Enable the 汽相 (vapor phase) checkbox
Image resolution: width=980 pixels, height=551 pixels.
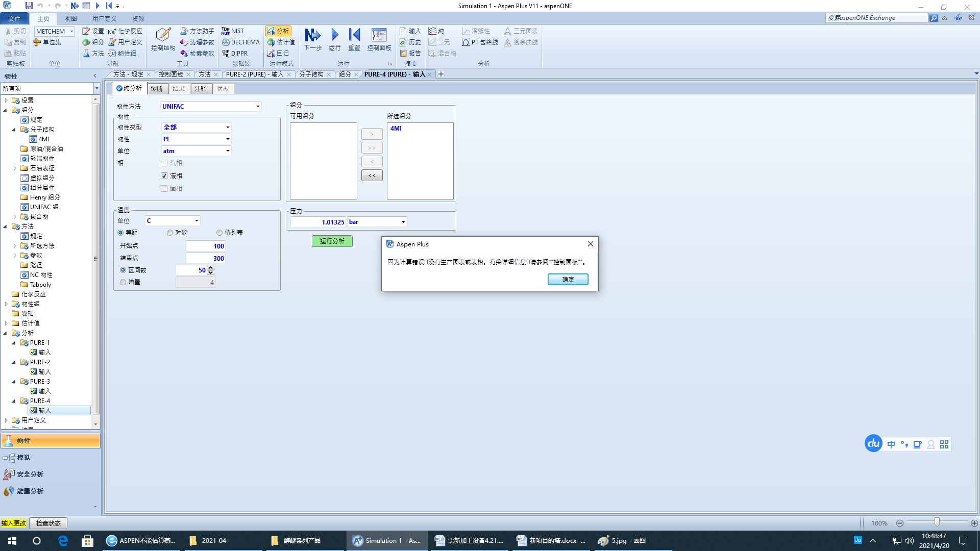coord(164,163)
